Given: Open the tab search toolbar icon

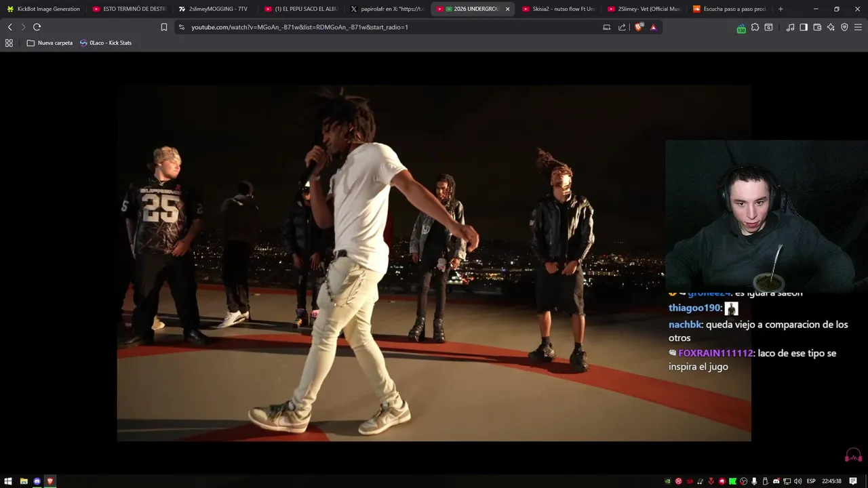Looking at the screenshot, I should 768,27.
